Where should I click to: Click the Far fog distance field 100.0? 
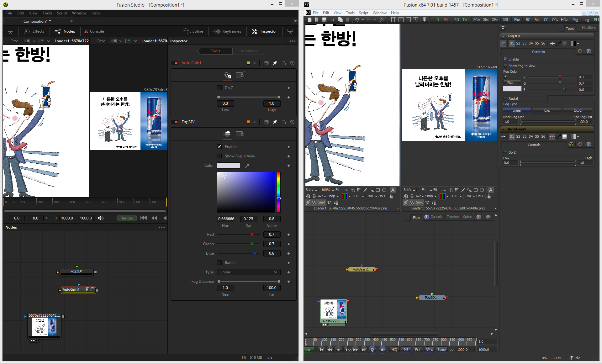click(272, 288)
